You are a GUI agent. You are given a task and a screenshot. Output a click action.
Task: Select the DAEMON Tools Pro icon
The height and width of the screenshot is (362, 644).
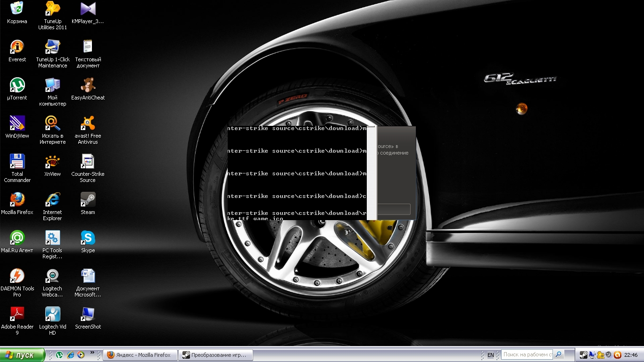(x=17, y=276)
